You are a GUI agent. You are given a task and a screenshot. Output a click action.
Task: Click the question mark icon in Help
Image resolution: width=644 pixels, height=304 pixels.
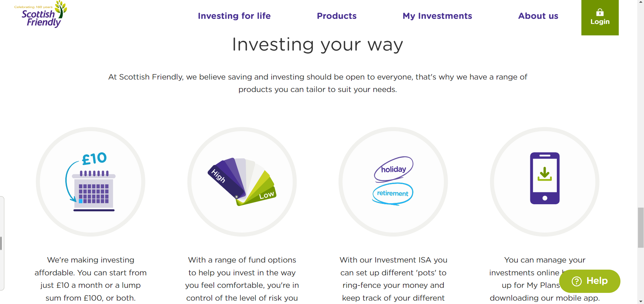pyautogui.click(x=576, y=281)
